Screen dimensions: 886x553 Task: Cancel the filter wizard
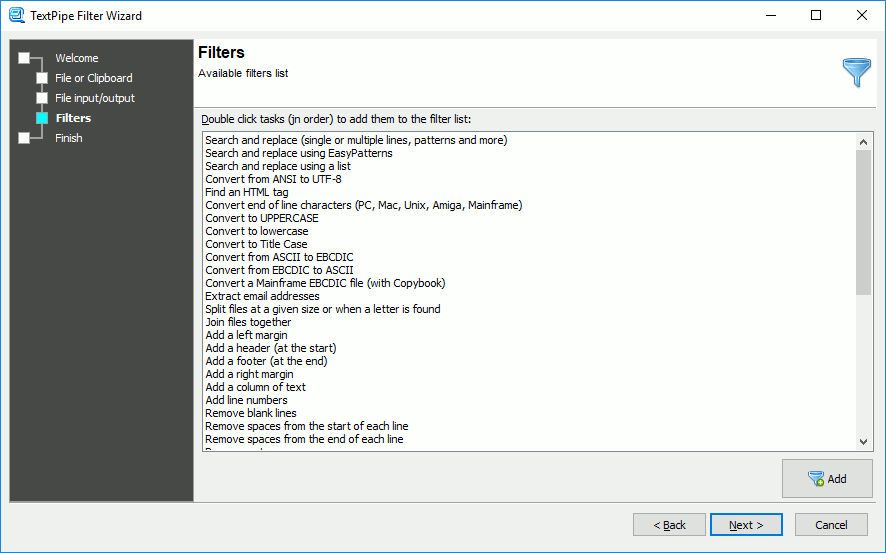tap(831, 525)
